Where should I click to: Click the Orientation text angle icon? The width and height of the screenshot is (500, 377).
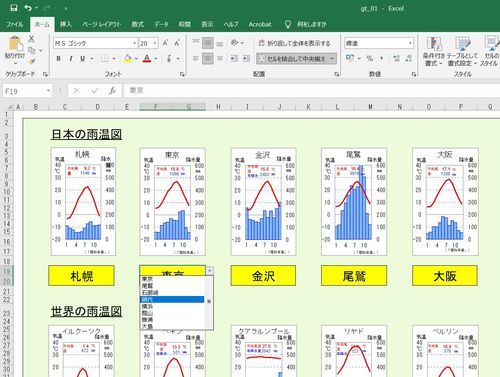click(x=235, y=43)
